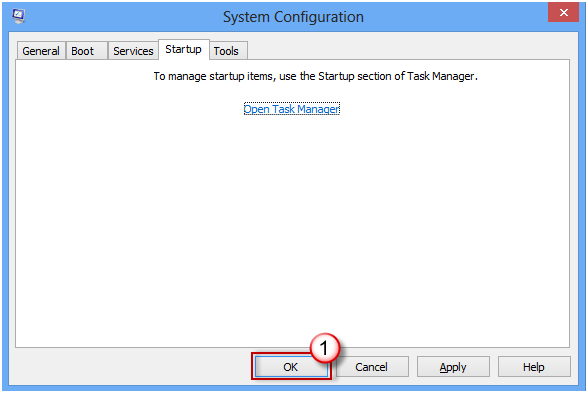Click the red numbered 1 callout badge

[325, 348]
